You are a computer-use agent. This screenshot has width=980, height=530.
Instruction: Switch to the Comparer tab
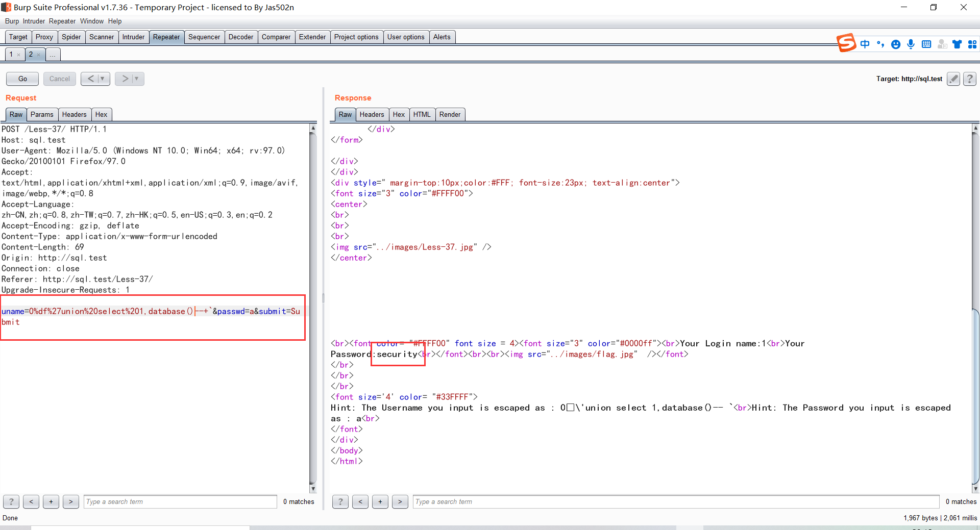pos(276,37)
